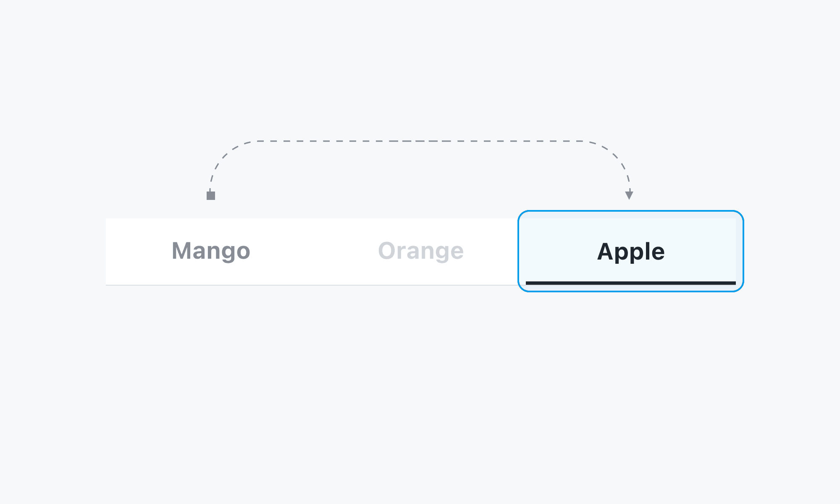Switch to the Mango tab

click(x=211, y=251)
